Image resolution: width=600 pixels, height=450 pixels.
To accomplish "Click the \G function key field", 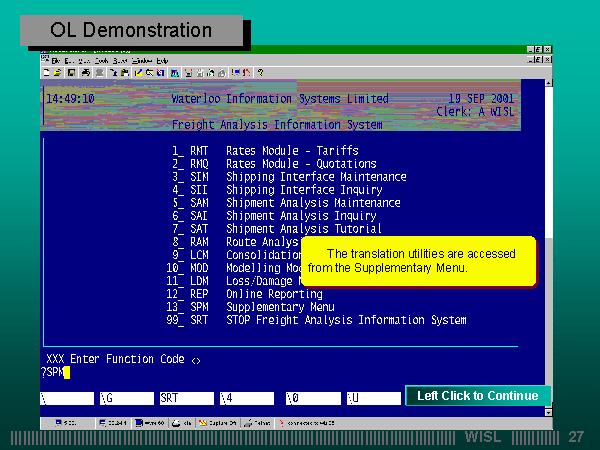I will (125, 398).
